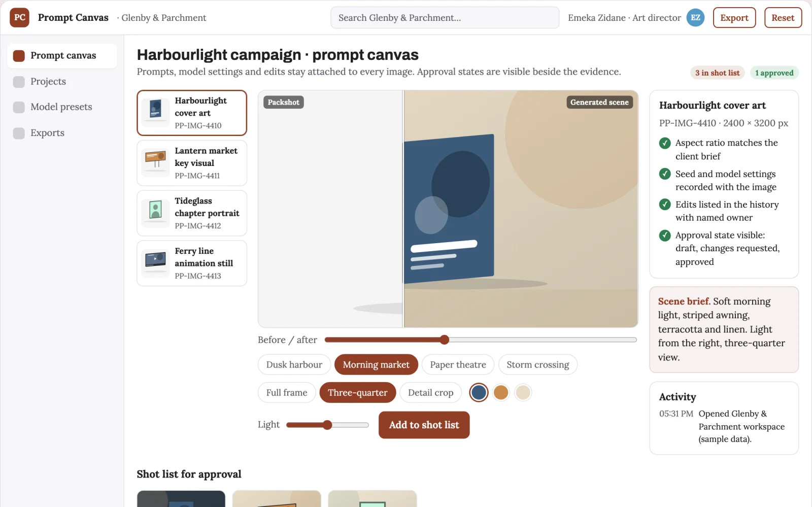Click the EZ user avatar

(x=695, y=17)
